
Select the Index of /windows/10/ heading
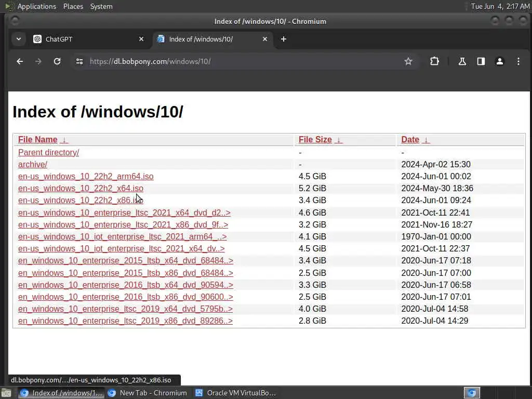[98, 112]
